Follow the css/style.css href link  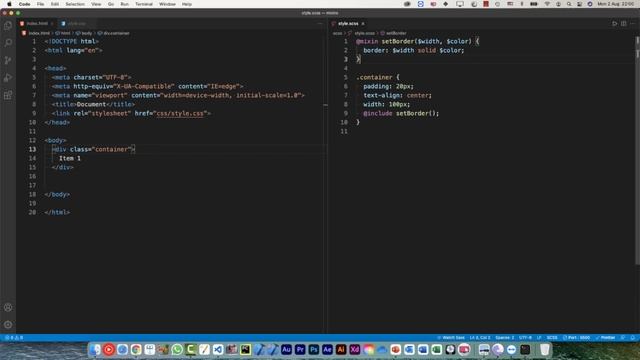(180, 113)
